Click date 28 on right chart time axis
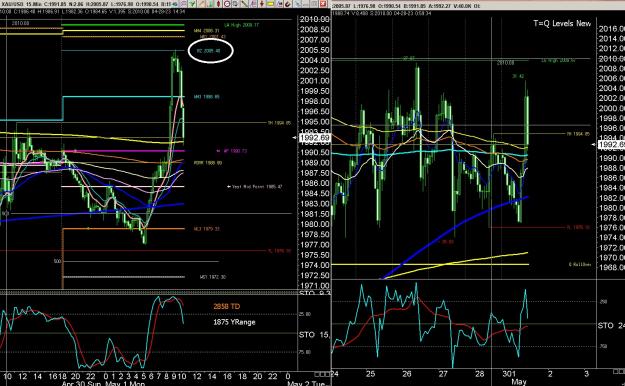 pyautogui.click(x=480, y=374)
